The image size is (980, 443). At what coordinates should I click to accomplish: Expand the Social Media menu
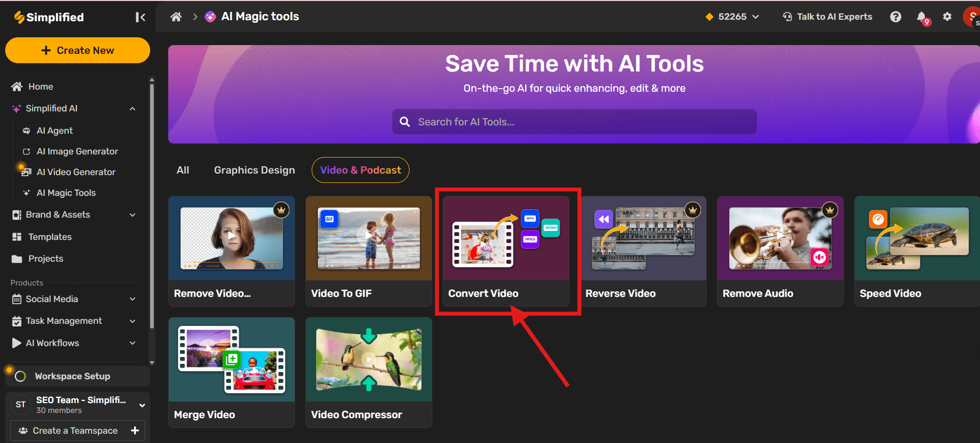133,299
